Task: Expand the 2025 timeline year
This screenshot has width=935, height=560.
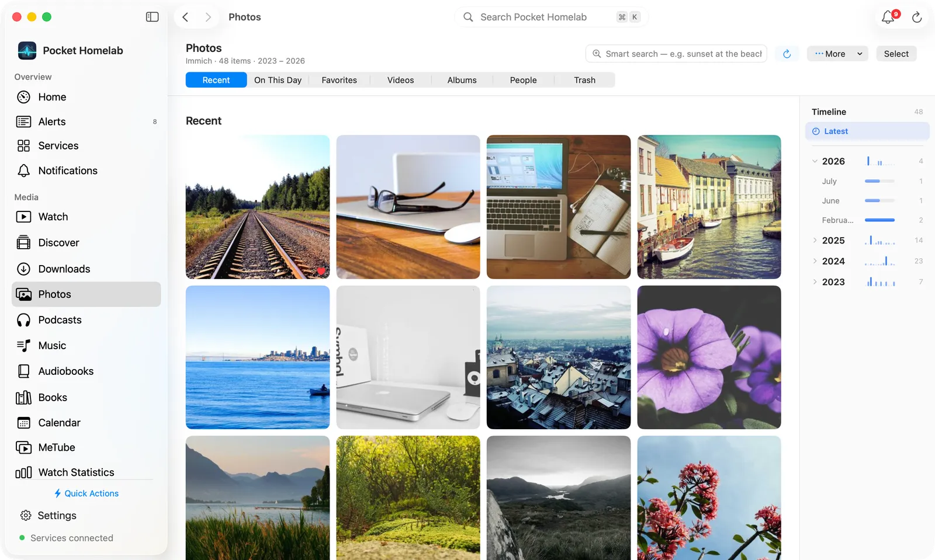Action: pos(815,241)
